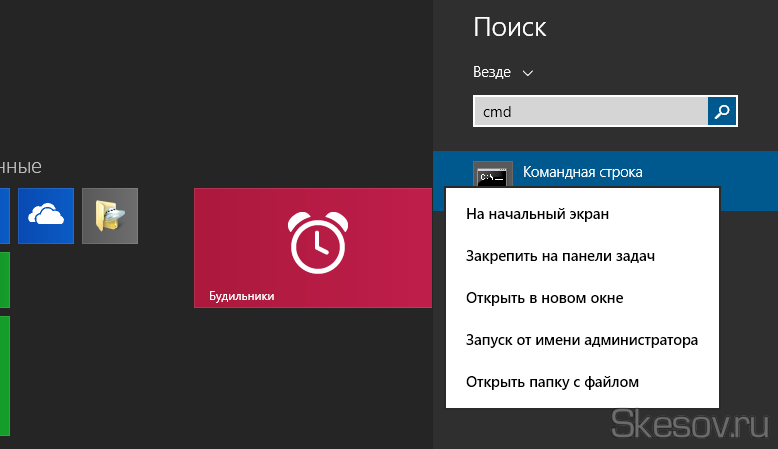Screen dimensions: 778x449
Task: Open the OneDrive cloud tile
Action: click(x=46, y=215)
